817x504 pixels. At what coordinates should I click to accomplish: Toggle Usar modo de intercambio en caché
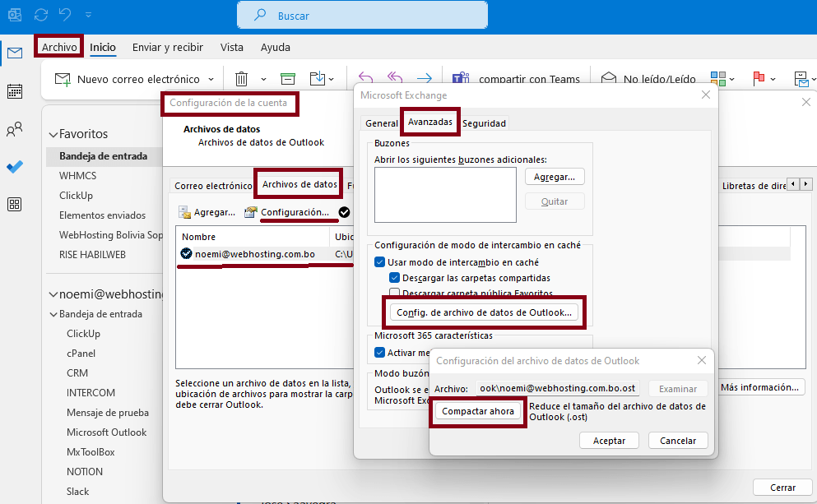point(380,262)
